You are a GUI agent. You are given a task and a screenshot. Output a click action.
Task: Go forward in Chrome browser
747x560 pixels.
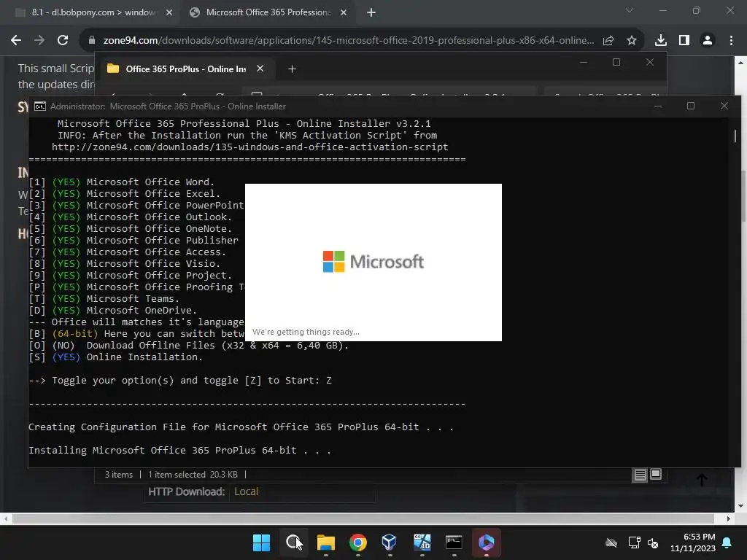[39, 41]
